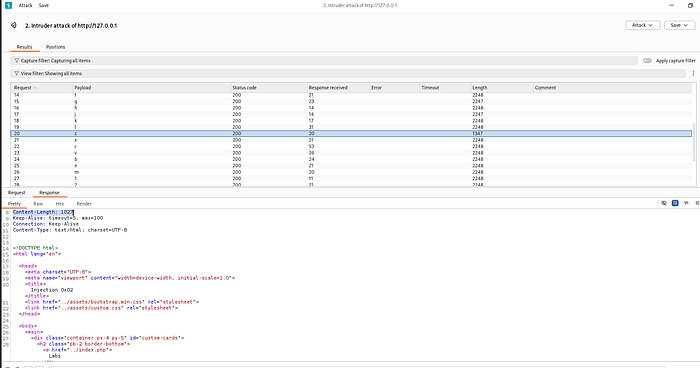The width and height of the screenshot is (700, 368).
Task: Select request row 19 with payload l
Action: tap(351, 127)
